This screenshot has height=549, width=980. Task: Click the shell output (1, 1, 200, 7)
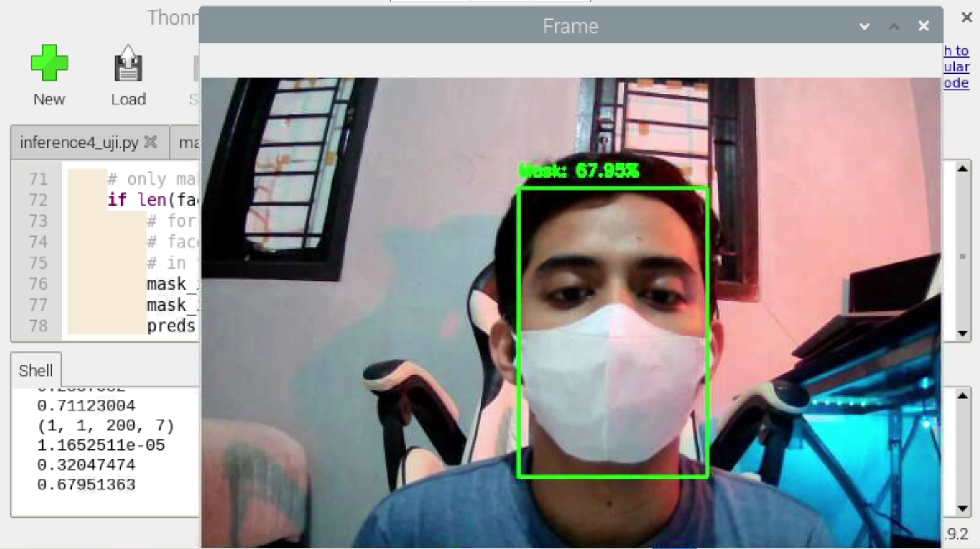(105, 426)
